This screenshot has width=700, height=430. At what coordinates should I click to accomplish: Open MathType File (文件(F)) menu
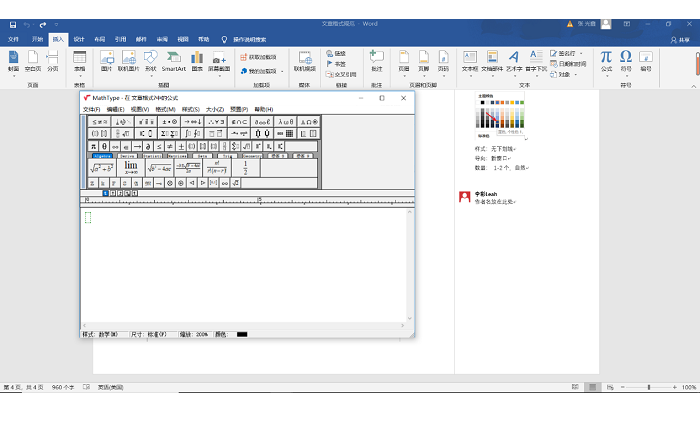pyautogui.click(x=92, y=109)
